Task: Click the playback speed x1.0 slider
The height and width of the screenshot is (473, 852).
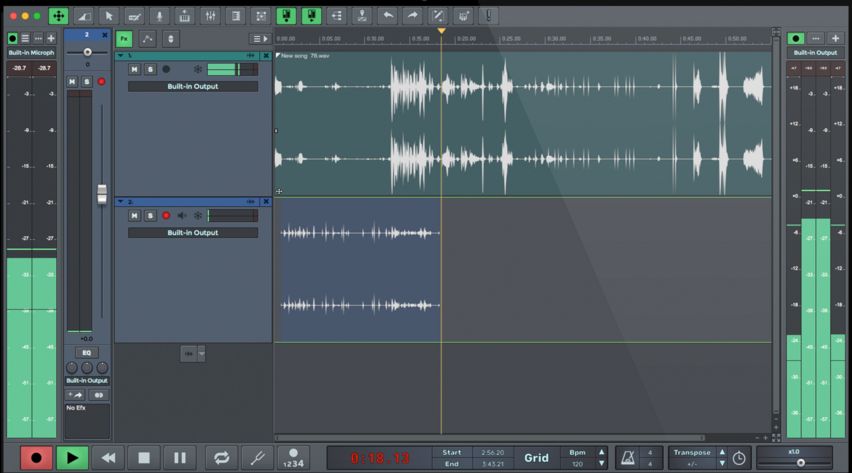Action: click(794, 463)
